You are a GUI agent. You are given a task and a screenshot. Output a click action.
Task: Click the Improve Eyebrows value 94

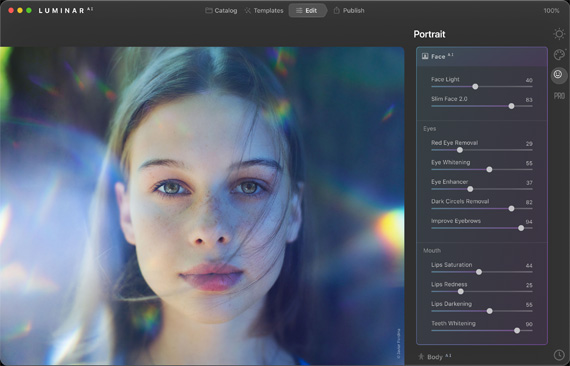tap(529, 222)
